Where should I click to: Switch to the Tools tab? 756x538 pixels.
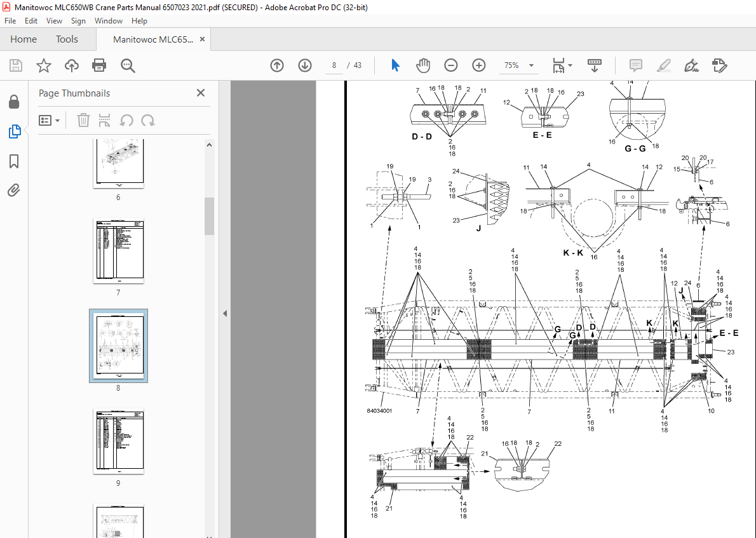(67, 39)
